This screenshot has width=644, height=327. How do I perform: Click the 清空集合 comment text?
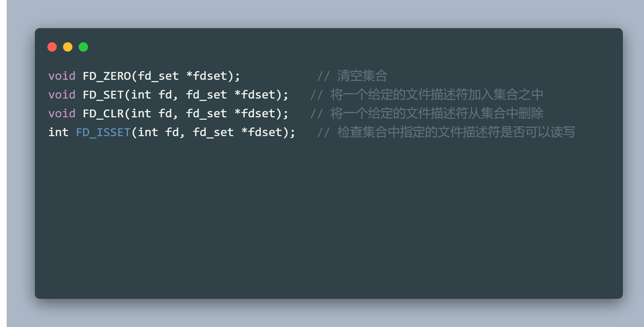[362, 76]
